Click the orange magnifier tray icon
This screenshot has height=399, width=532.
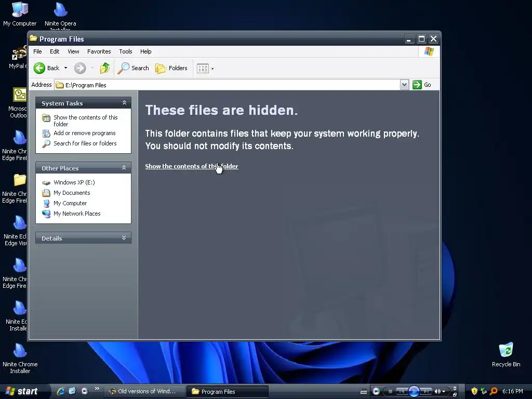tap(494, 391)
